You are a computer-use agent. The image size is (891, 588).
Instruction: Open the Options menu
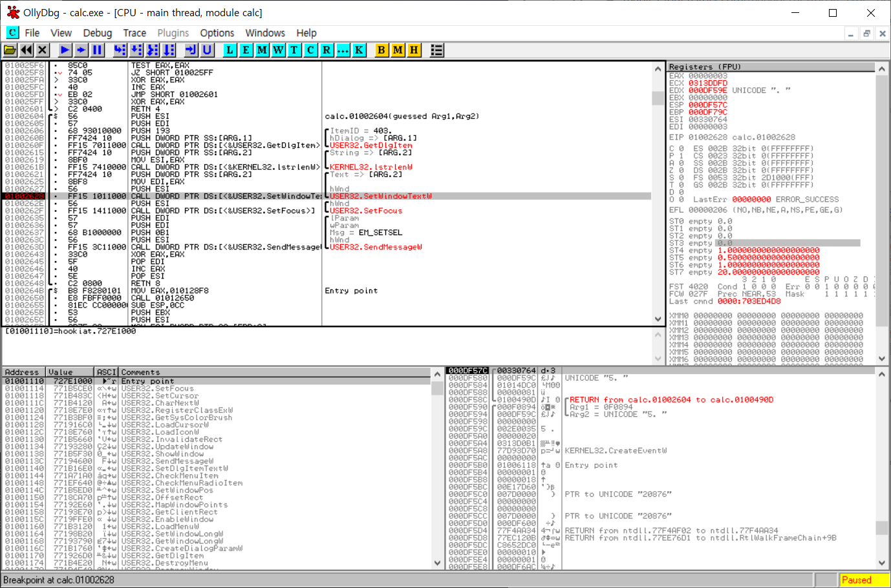pyautogui.click(x=217, y=33)
